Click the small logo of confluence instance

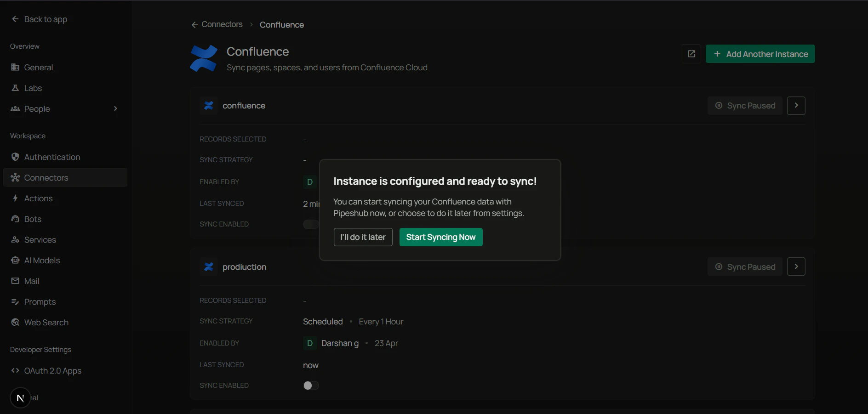pyautogui.click(x=209, y=106)
